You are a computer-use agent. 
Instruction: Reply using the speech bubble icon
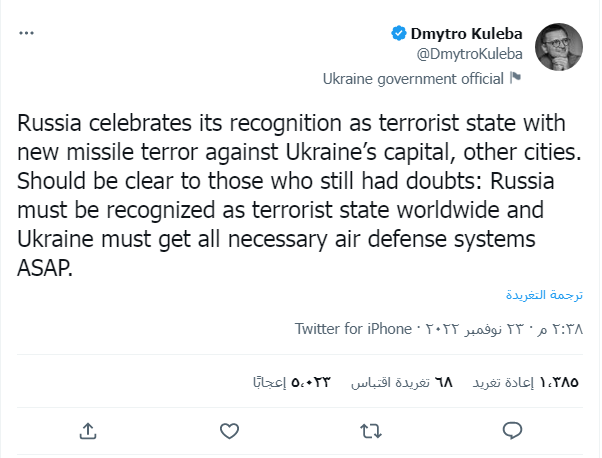tap(512, 430)
